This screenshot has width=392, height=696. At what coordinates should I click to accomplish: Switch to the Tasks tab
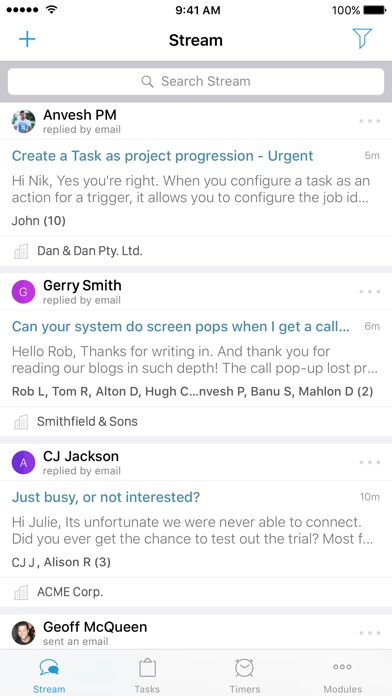(147, 676)
